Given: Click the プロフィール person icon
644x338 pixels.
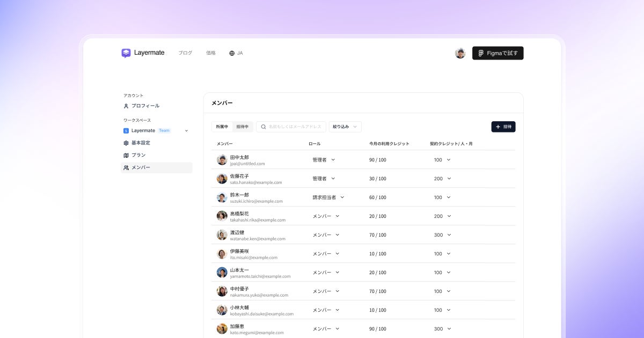Looking at the screenshot, I should pos(126,106).
